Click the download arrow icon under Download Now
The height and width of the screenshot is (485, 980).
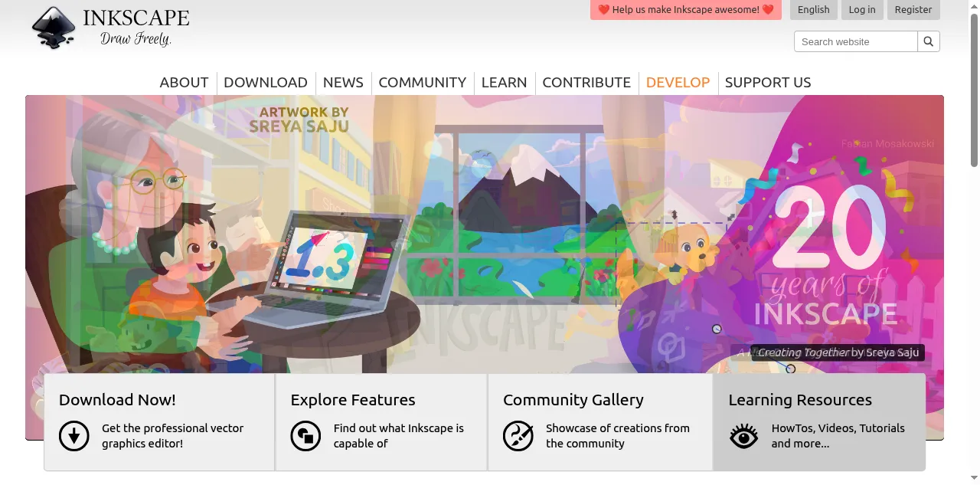tap(74, 436)
